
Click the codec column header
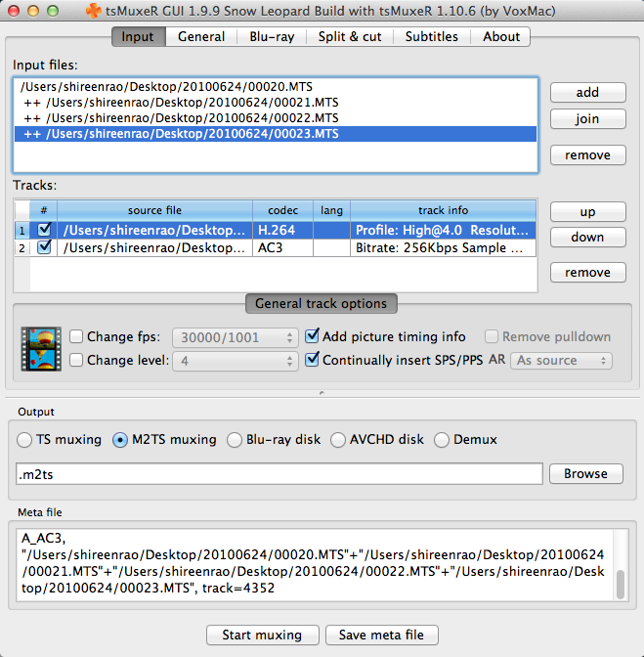point(282,210)
